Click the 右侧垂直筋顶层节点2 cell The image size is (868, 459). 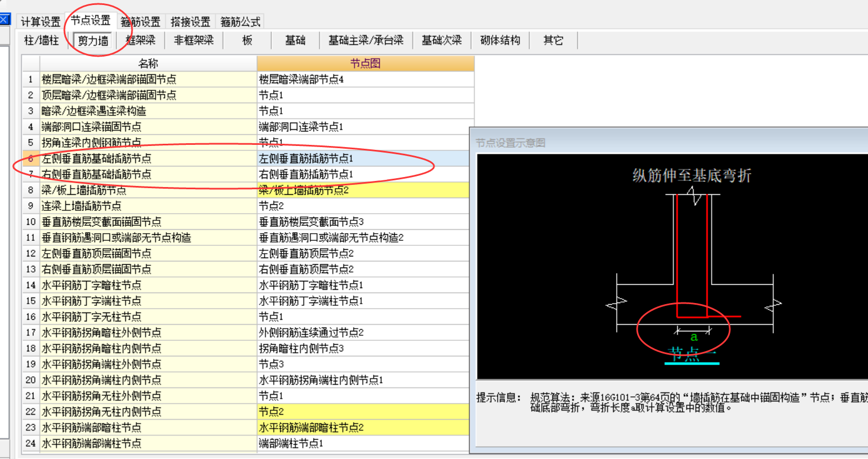(363, 269)
